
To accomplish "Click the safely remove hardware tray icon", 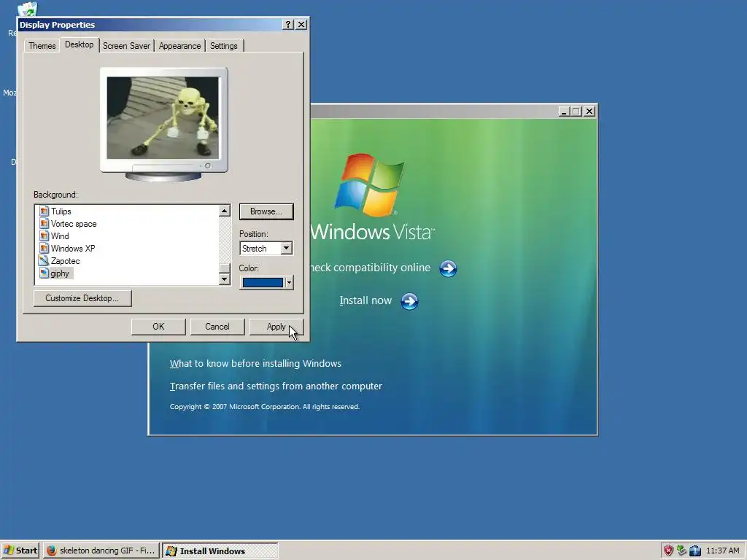I will 682,551.
